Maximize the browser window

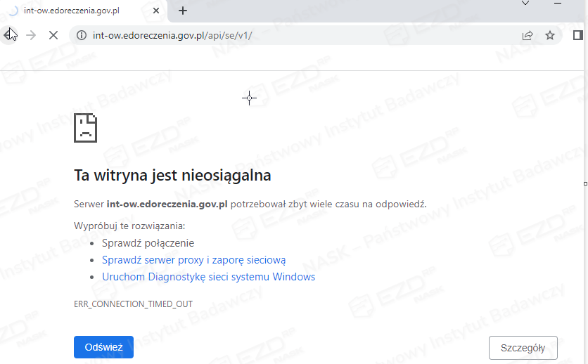(x=558, y=5)
